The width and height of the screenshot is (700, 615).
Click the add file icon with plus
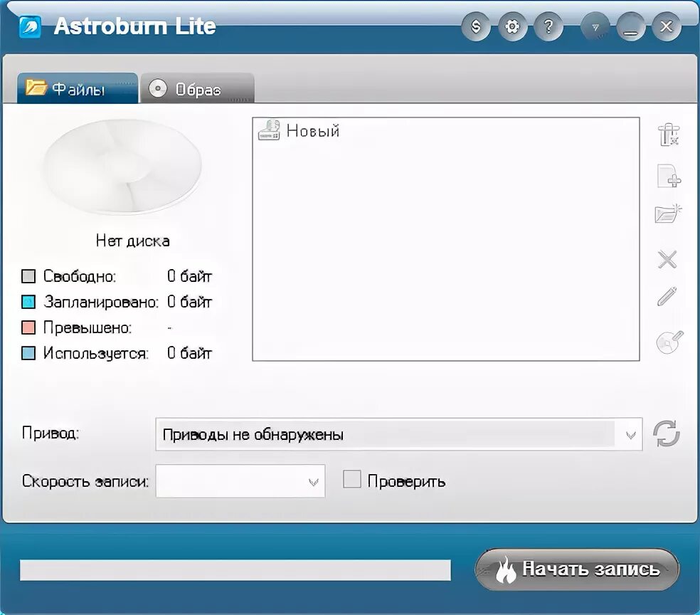(x=668, y=176)
